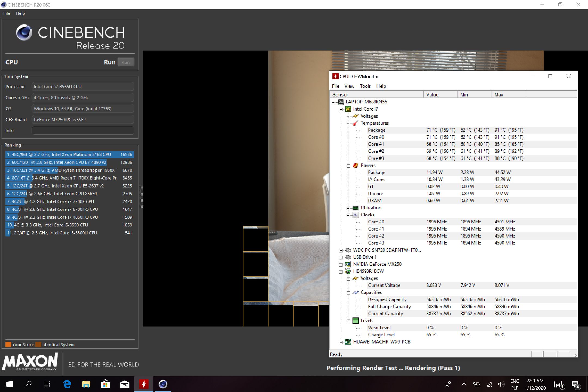
Task: Open Microsoft Store from taskbar
Action: tap(105, 384)
